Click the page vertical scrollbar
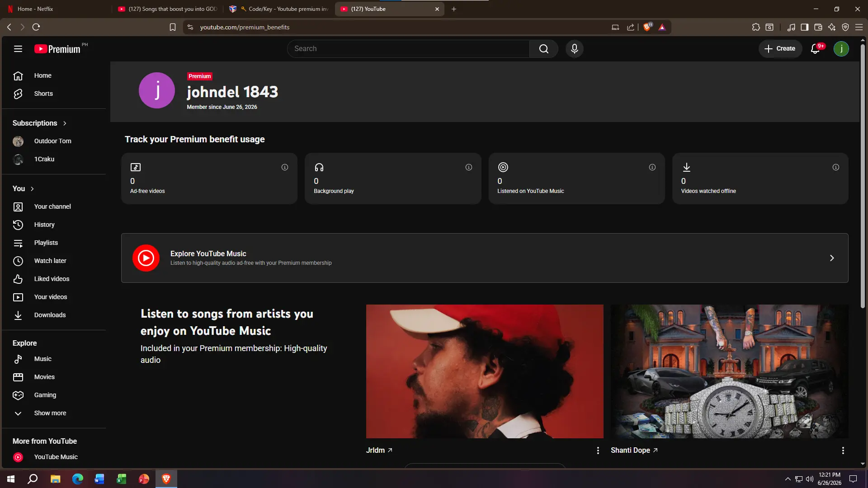This screenshot has width=868, height=488. pos(863,176)
